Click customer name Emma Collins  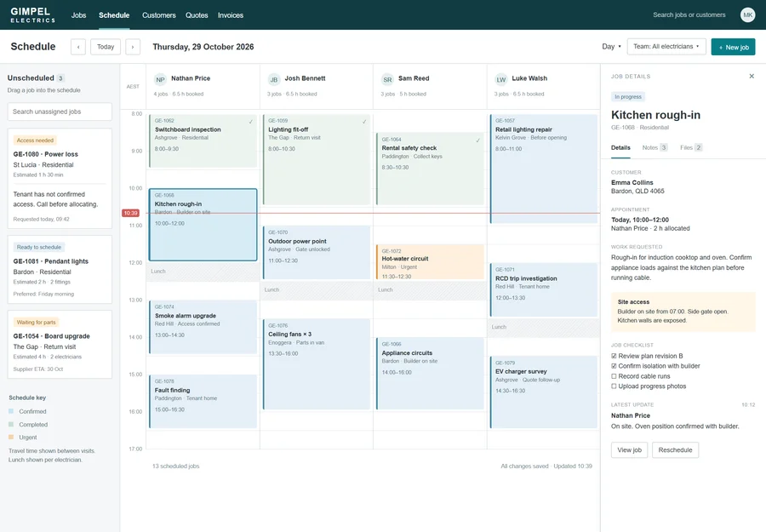[632, 182]
